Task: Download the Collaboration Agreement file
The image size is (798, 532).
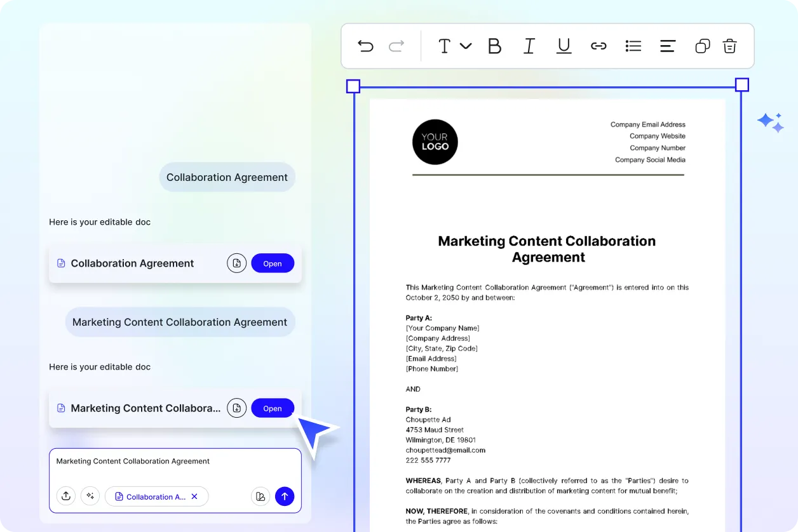Action: [237, 263]
